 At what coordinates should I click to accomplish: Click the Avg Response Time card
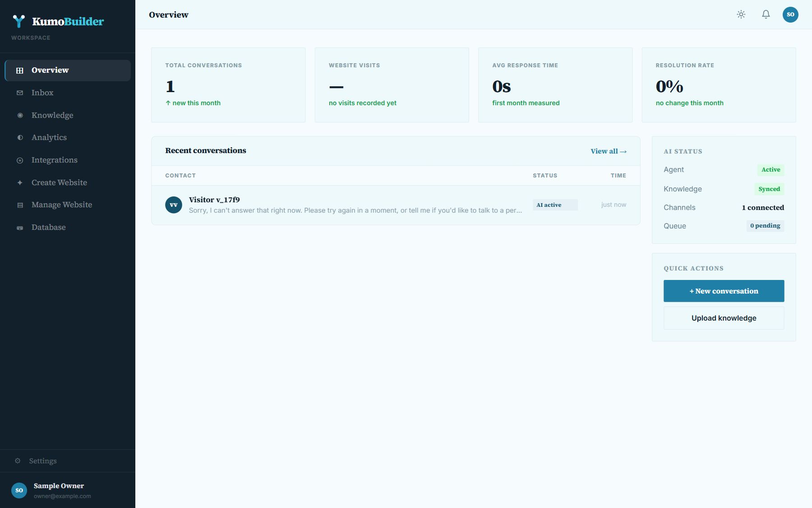[x=555, y=85]
